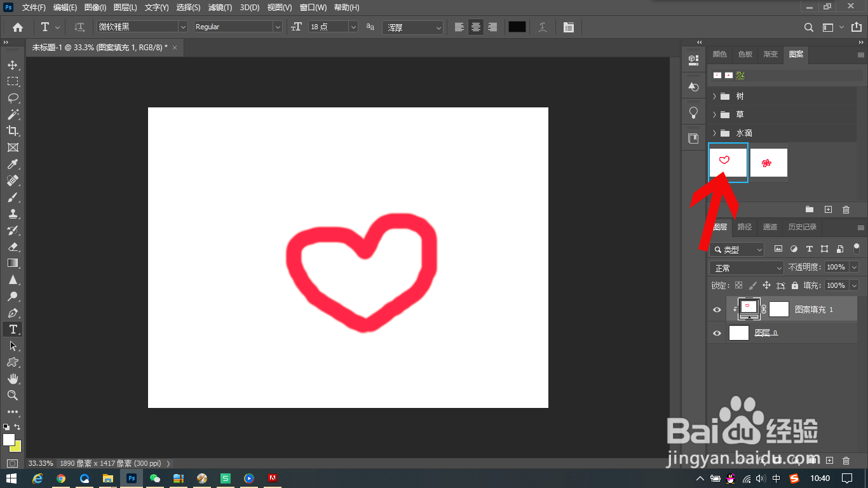Select the Crop tool
The height and width of the screenshot is (488, 868).
(x=13, y=131)
